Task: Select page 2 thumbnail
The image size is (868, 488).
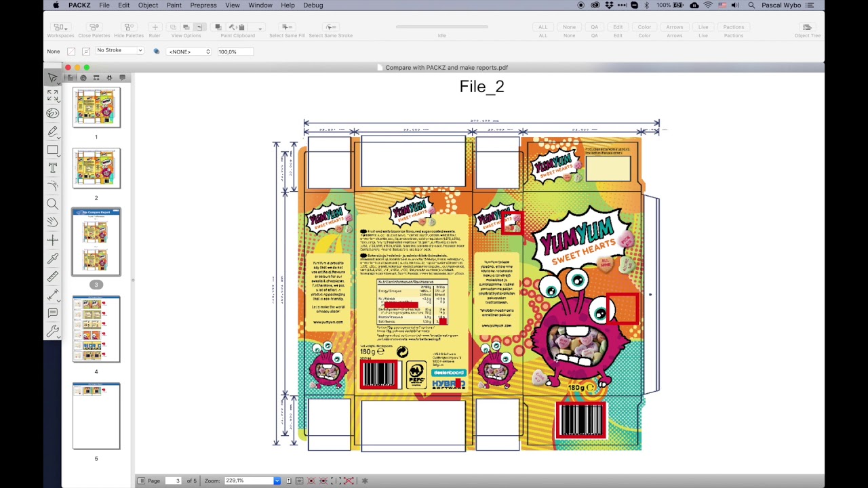Action: [96, 168]
